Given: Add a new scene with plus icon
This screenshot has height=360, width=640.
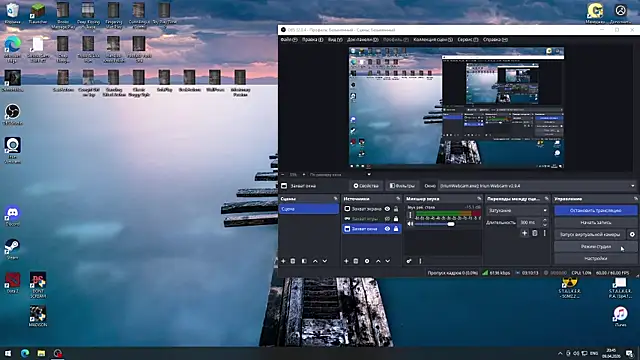Looking at the screenshot, I should click(x=283, y=261).
